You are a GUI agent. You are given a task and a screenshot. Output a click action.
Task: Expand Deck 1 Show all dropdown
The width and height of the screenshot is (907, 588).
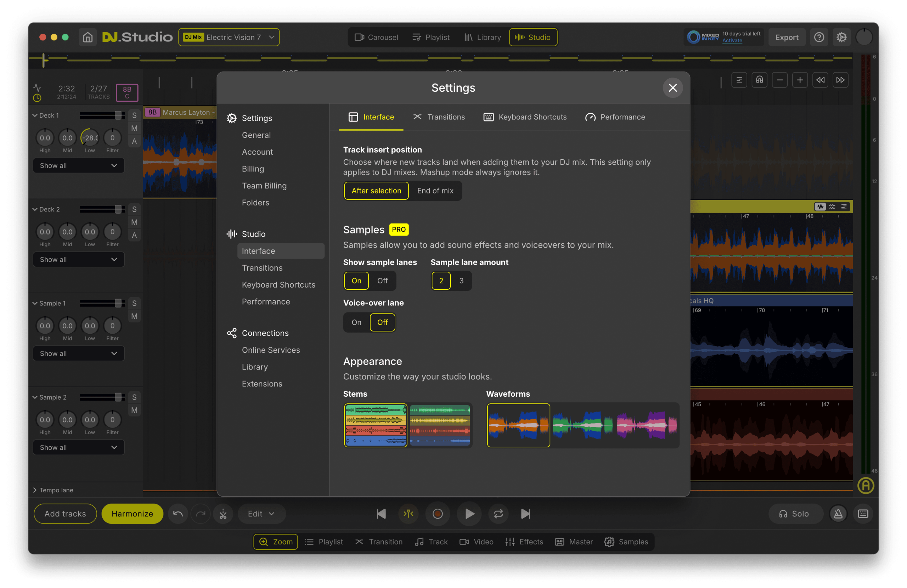[x=79, y=165]
